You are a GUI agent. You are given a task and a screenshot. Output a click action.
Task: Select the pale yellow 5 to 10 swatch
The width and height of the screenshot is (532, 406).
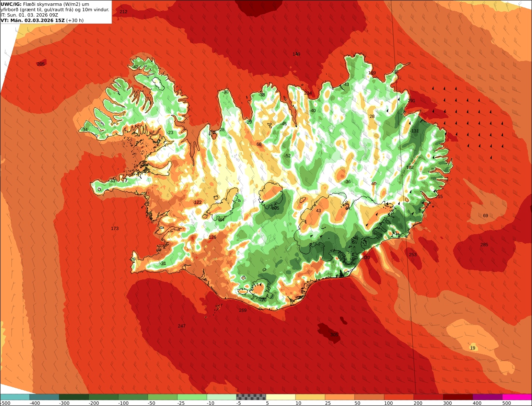click(x=280, y=397)
